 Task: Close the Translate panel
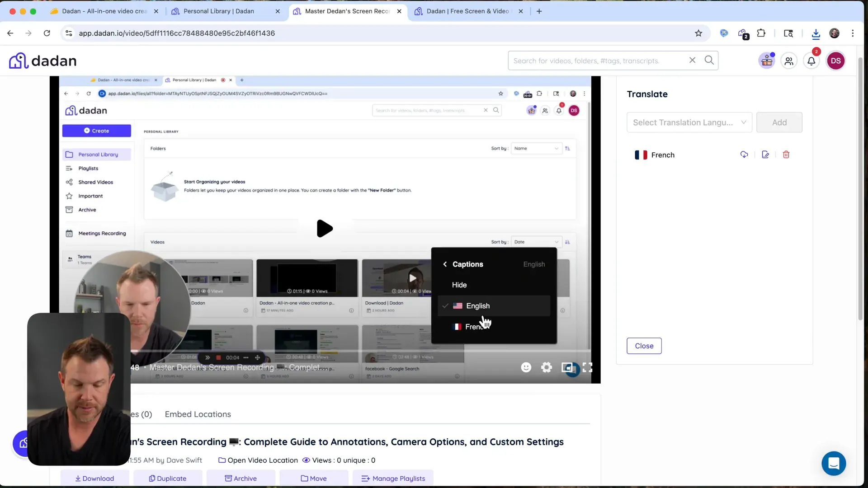[644, 346]
